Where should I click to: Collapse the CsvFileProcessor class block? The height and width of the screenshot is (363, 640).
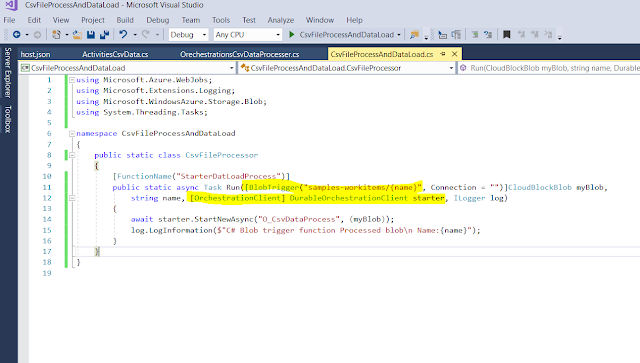tap(72, 155)
